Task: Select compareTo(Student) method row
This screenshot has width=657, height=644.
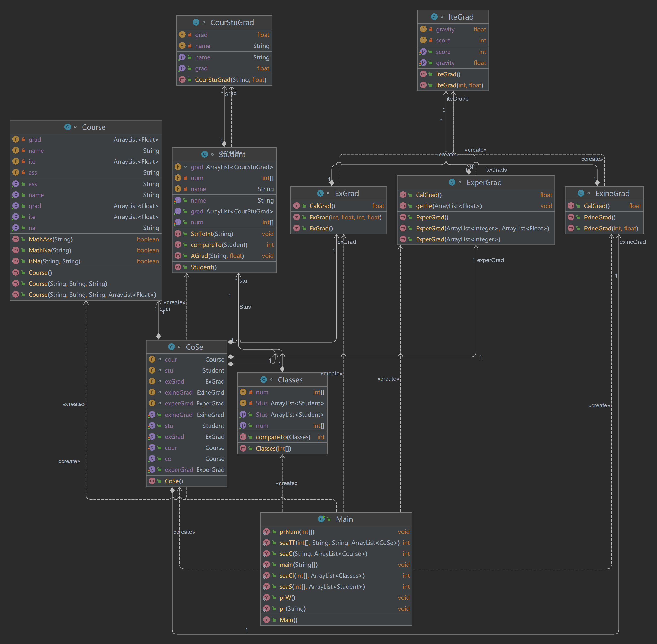Action: (219, 244)
